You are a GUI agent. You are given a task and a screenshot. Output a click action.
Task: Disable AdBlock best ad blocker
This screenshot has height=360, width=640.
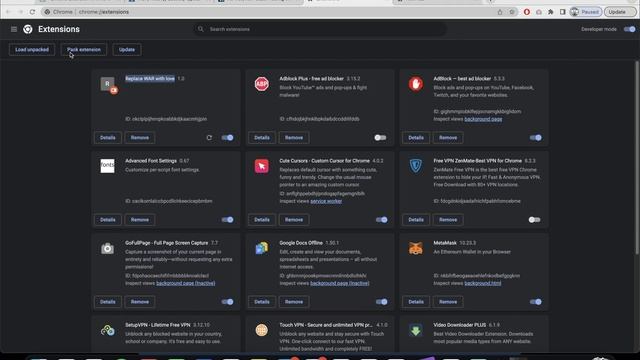click(x=536, y=138)
